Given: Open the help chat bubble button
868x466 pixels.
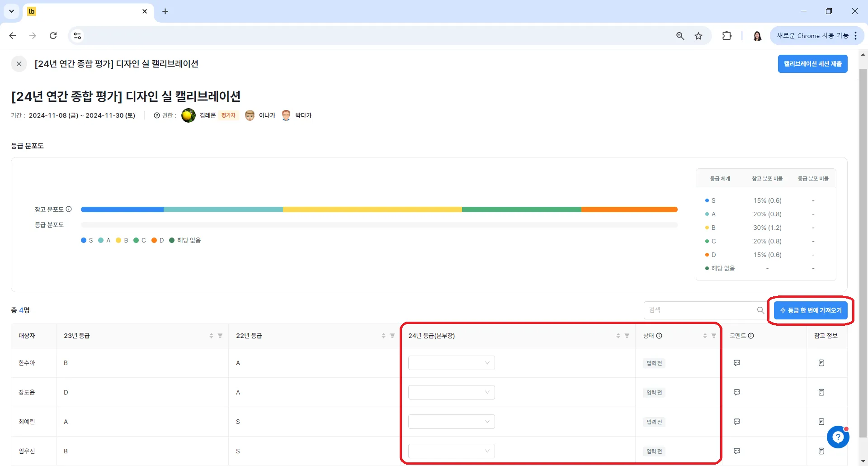Looking at the screenshot, I should coord(838,437).
